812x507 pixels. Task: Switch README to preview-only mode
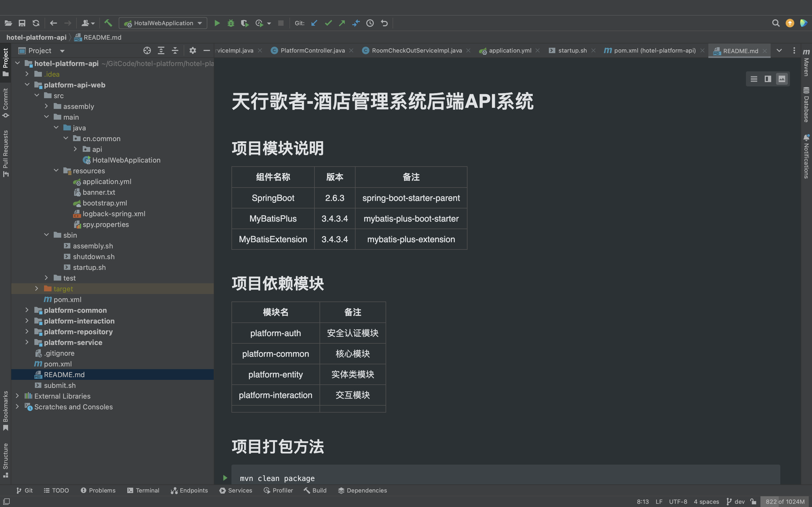tap(782, 79)
